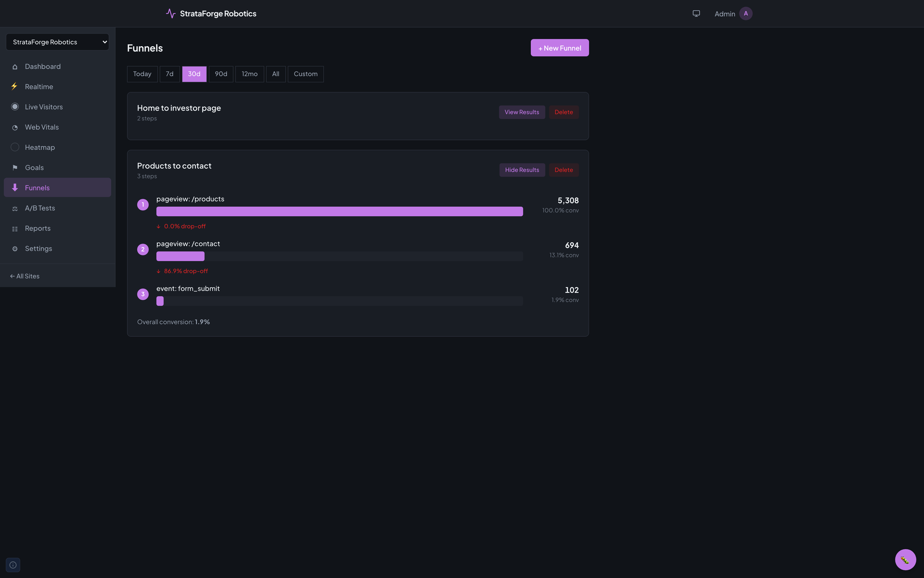
Task: Click the 86.9% drop-off text
Action: pyautogui.click(x=186, y=271)
